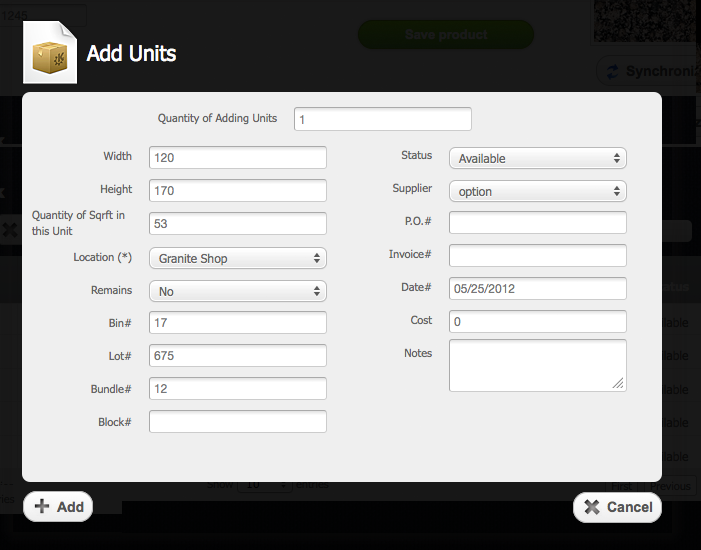
Task: Click the empty Block# field
Action: pyautogui.click(x=238, y=421)
